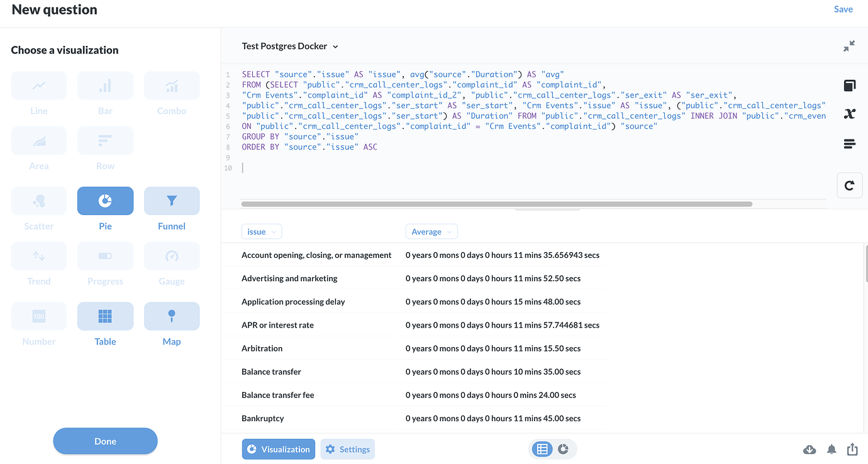Click the Done button
The height and width of the screenshot is (464, 868).
click(105, 441)
